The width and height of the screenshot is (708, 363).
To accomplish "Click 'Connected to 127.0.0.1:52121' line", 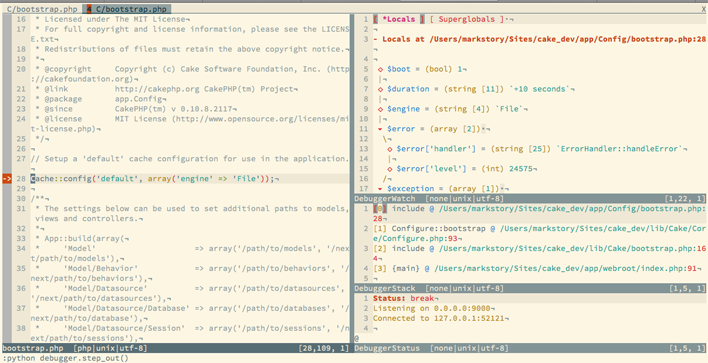I will pyautogui.click(x=440, y=318).
